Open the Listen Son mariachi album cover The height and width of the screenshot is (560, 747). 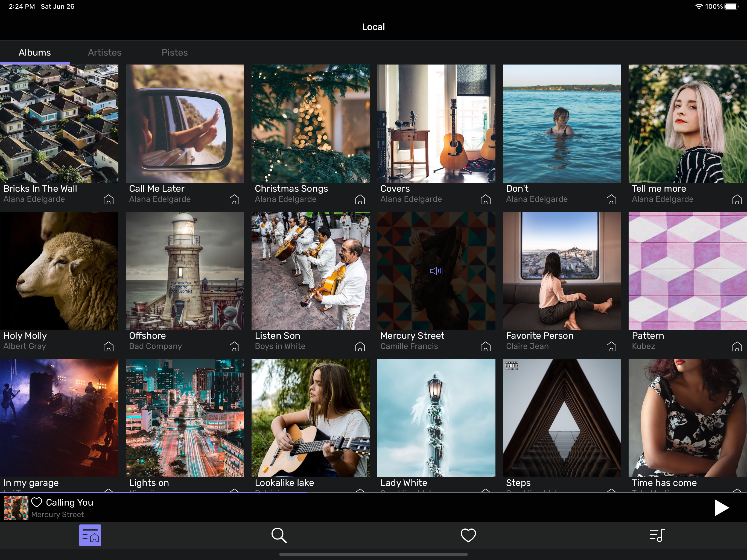[310, 271]
